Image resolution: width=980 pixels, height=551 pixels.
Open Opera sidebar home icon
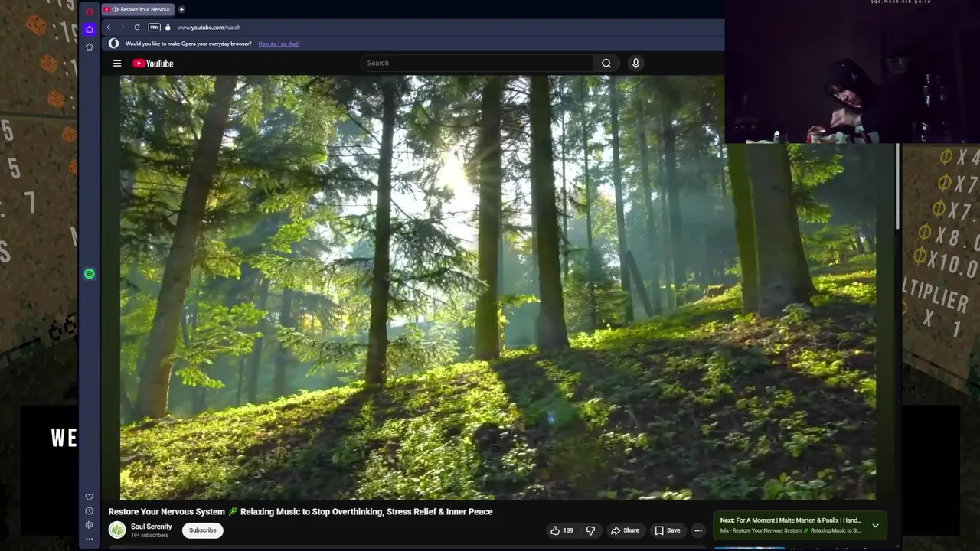[x=90, y=29]
